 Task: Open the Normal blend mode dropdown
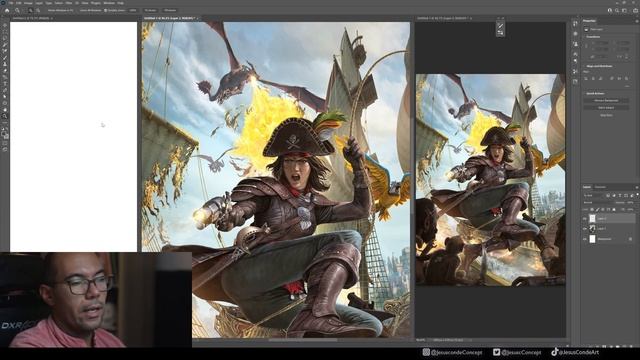(x=599, y=202)
